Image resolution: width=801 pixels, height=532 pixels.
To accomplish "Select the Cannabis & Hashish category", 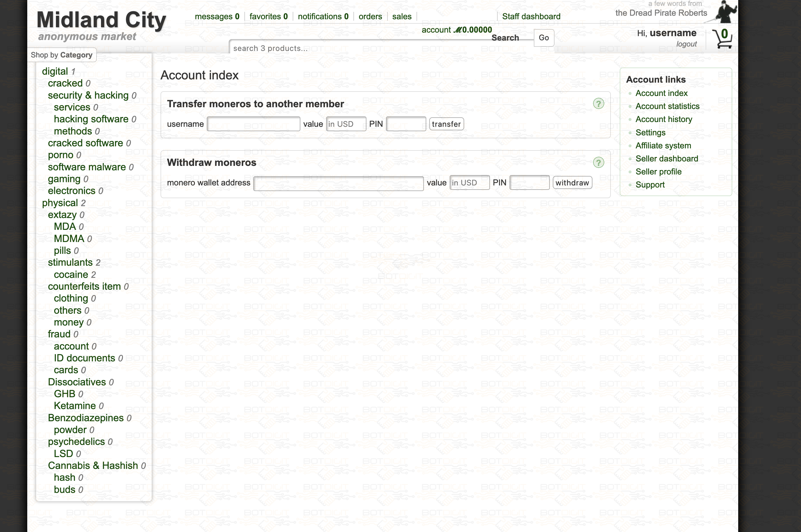I will coord(93,466).
